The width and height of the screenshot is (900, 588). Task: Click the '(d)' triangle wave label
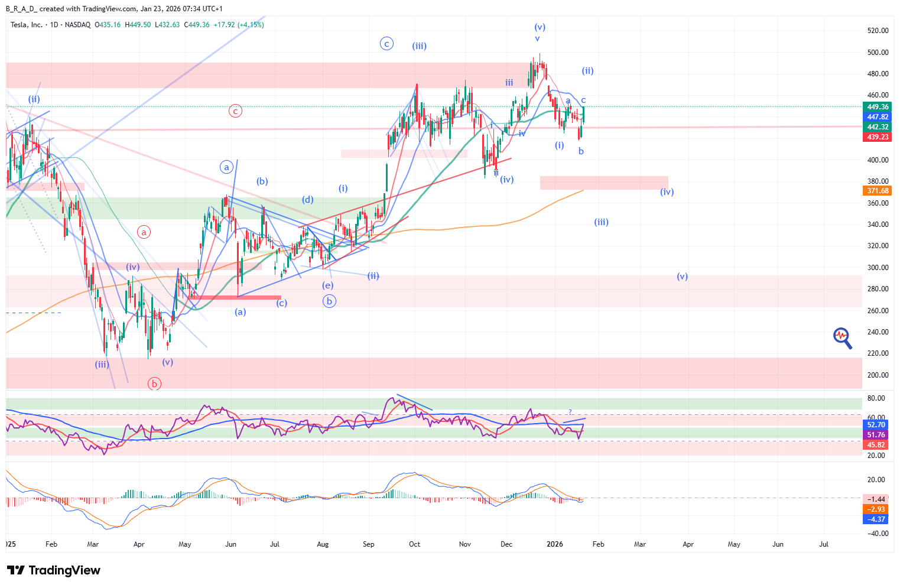pos(308,199)
